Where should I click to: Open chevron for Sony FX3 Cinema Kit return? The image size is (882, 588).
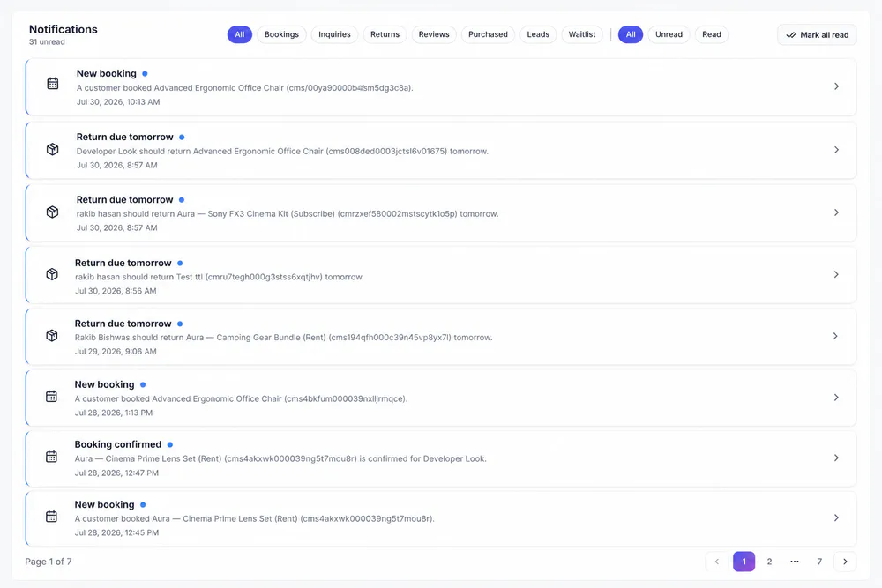(836, 212)
